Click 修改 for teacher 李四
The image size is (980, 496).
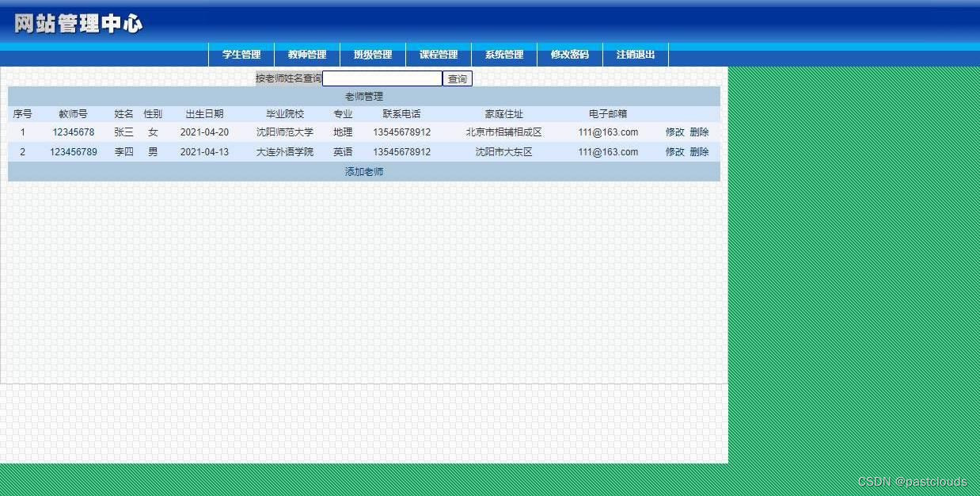(675, 152)
